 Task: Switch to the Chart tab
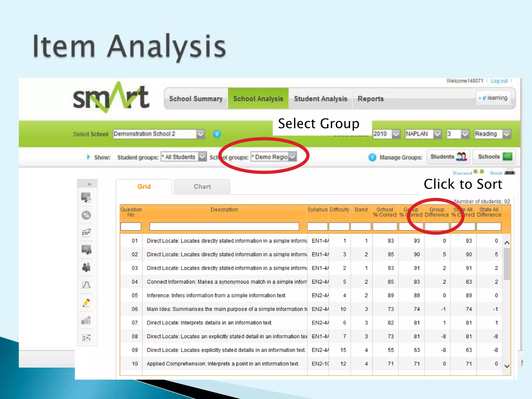click(x=202, y=187)
